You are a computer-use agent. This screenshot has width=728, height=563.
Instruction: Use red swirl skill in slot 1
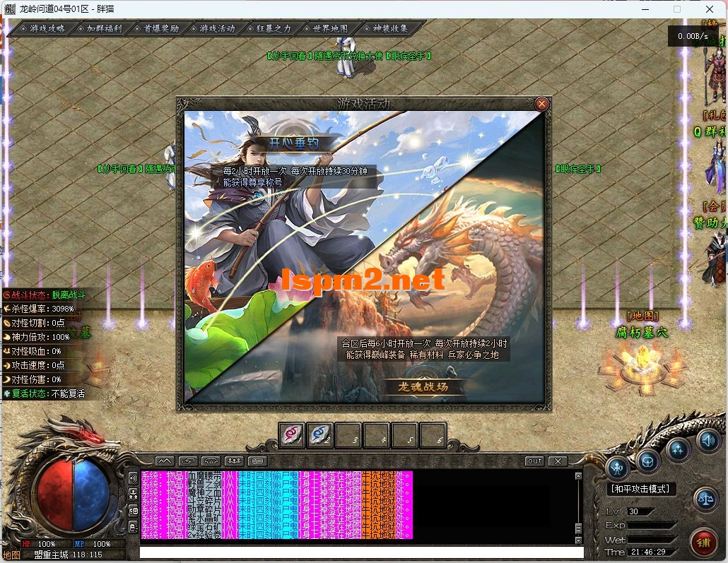pos(292,435)
